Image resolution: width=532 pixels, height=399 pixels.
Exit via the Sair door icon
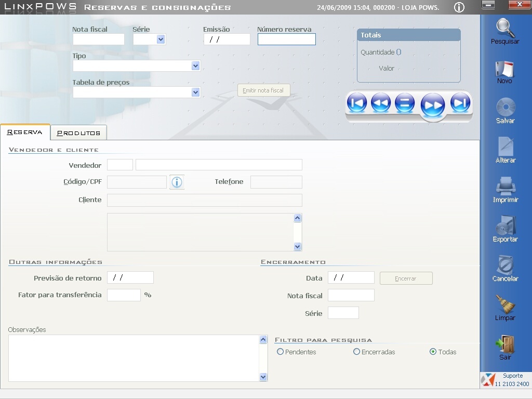click(505, 344)
